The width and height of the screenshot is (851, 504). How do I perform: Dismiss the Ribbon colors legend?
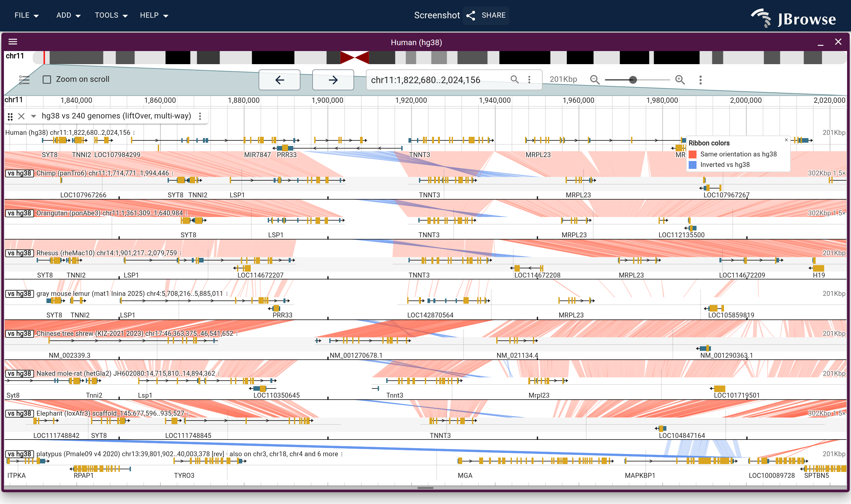[786, 140]
